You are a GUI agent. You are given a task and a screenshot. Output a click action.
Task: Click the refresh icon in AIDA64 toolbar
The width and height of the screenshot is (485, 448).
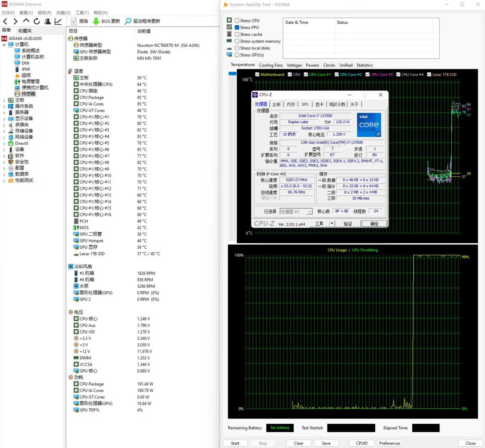tap(37, 21)
